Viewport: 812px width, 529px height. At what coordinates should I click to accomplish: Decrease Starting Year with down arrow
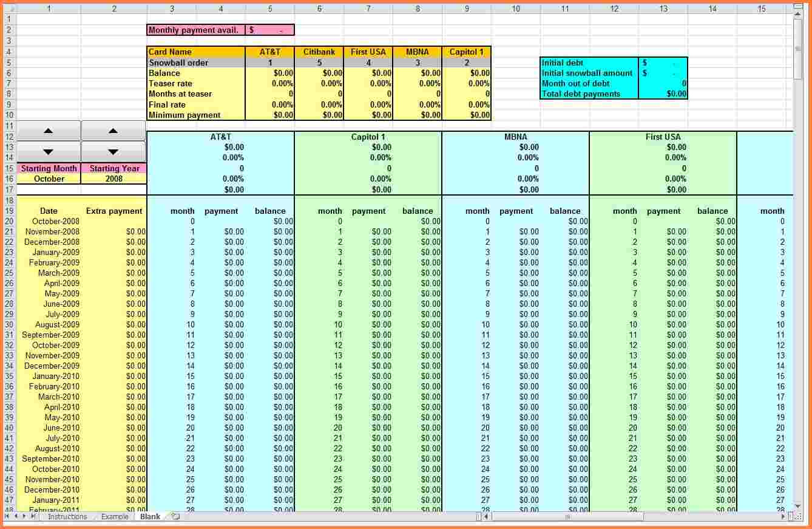pos(113,152)
